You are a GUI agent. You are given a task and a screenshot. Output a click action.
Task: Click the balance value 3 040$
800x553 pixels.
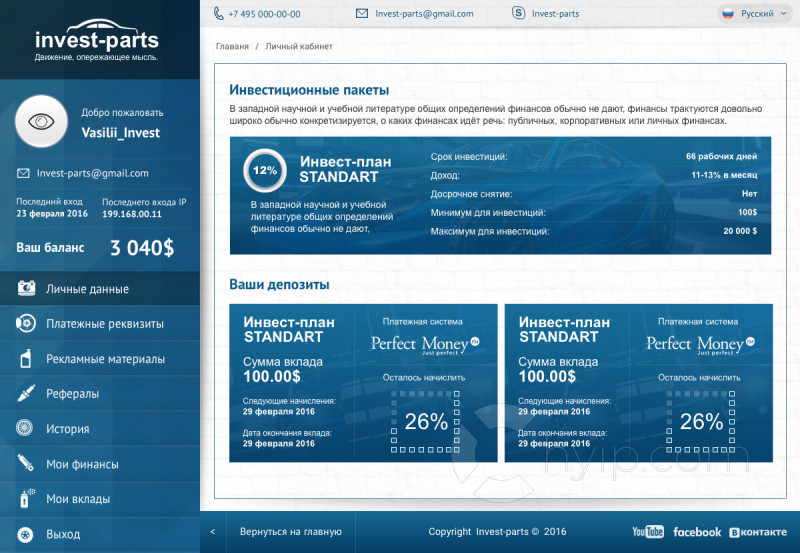coord(142,248)
